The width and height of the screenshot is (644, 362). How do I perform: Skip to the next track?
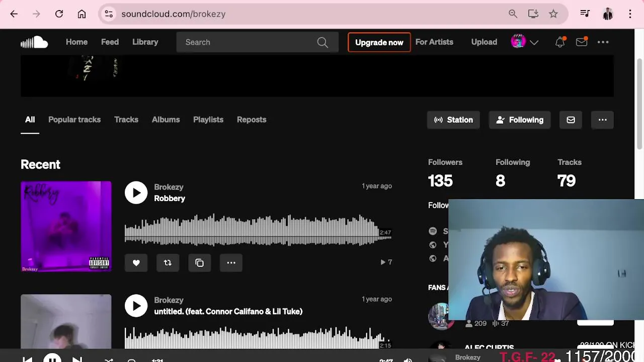77,359
